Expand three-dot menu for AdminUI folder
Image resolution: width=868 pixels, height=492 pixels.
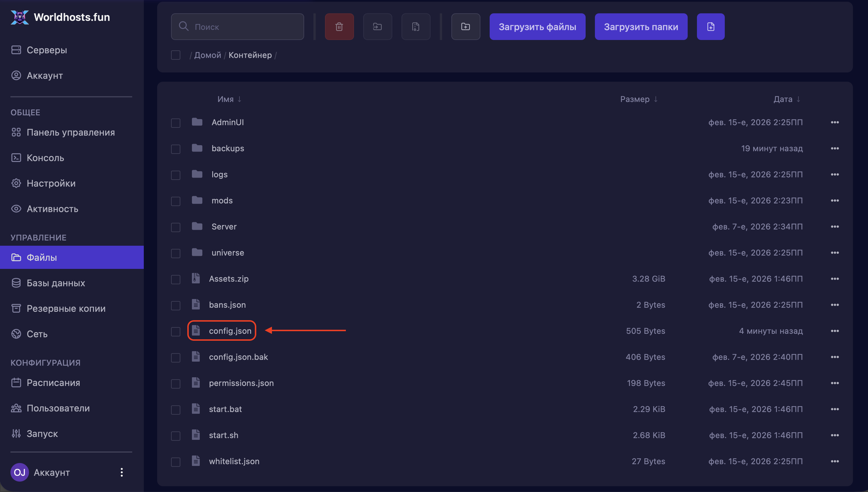(834, 122)
